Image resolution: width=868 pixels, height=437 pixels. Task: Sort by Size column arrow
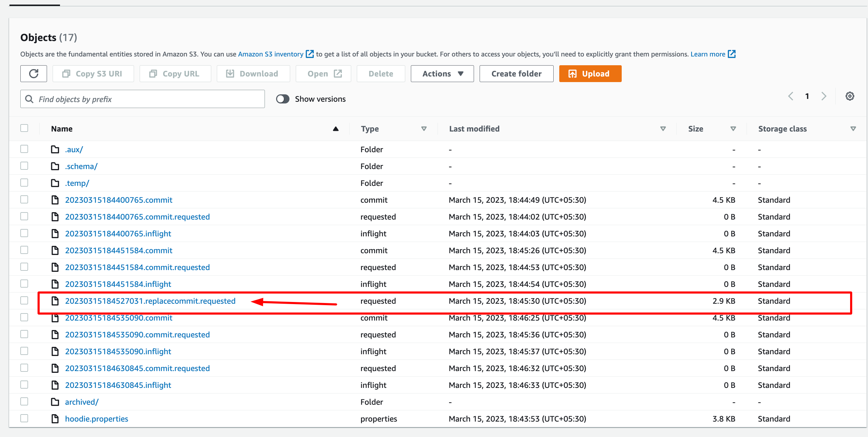tap(733, 129)
